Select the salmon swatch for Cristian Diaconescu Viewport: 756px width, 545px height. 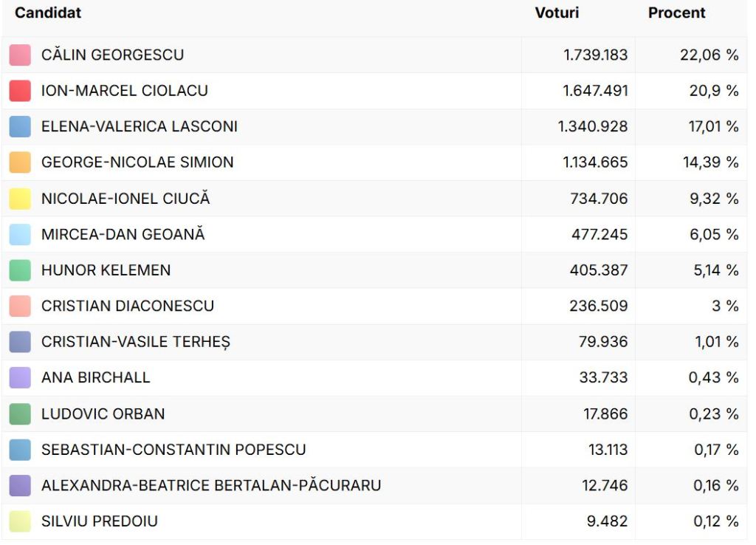[20, 306]
